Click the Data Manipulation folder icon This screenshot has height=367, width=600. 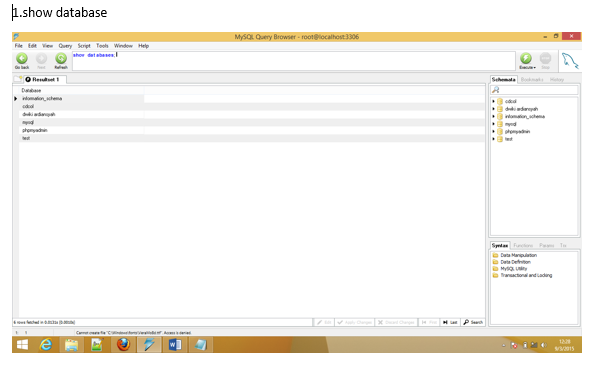pyautogui.click(x=495, y=255)
